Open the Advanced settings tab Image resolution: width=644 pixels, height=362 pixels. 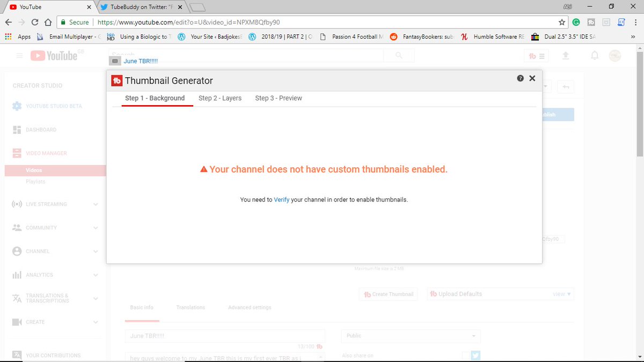coord(250,307)
